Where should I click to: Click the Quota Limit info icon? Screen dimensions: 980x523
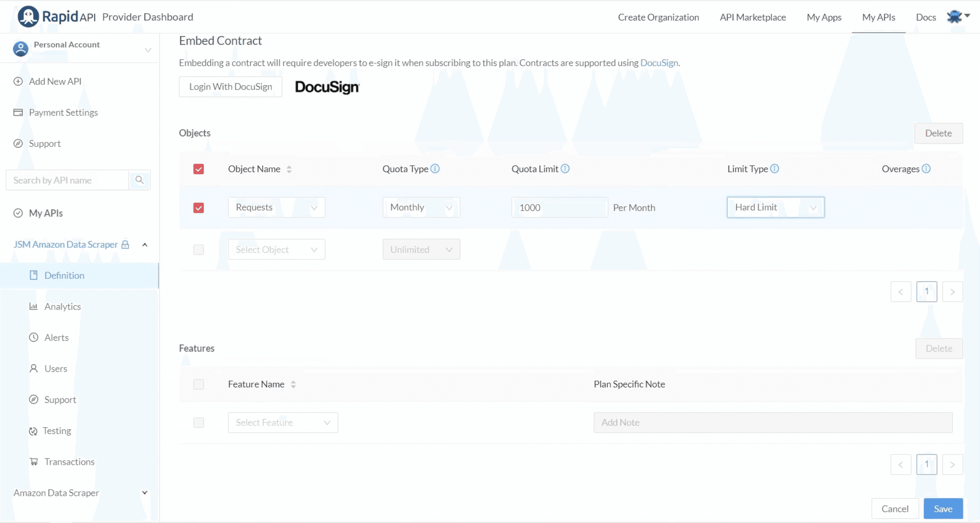pyautogui.click(x=565, y=169)
